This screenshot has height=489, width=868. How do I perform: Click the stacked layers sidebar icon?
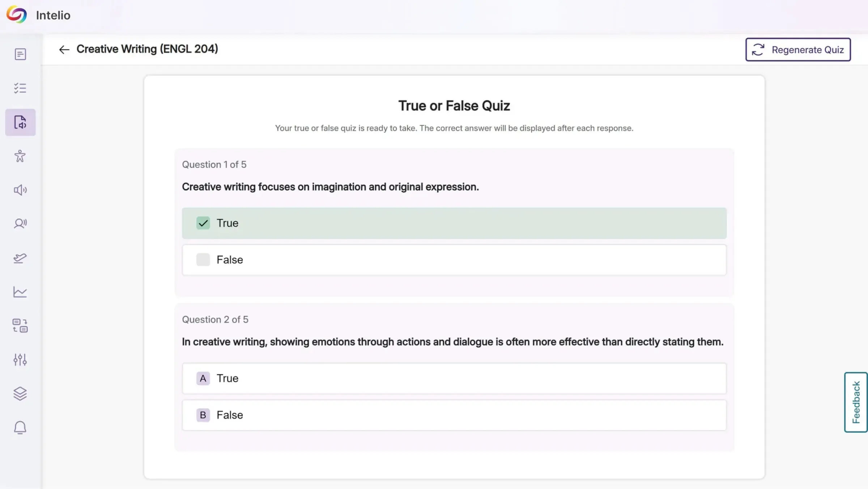(x=20, y=393)
